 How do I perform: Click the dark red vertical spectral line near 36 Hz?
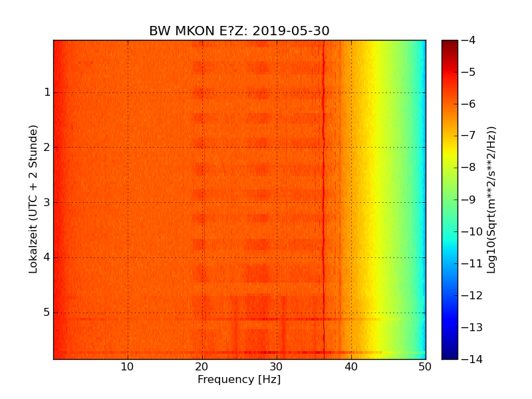(x=324, y=199)
